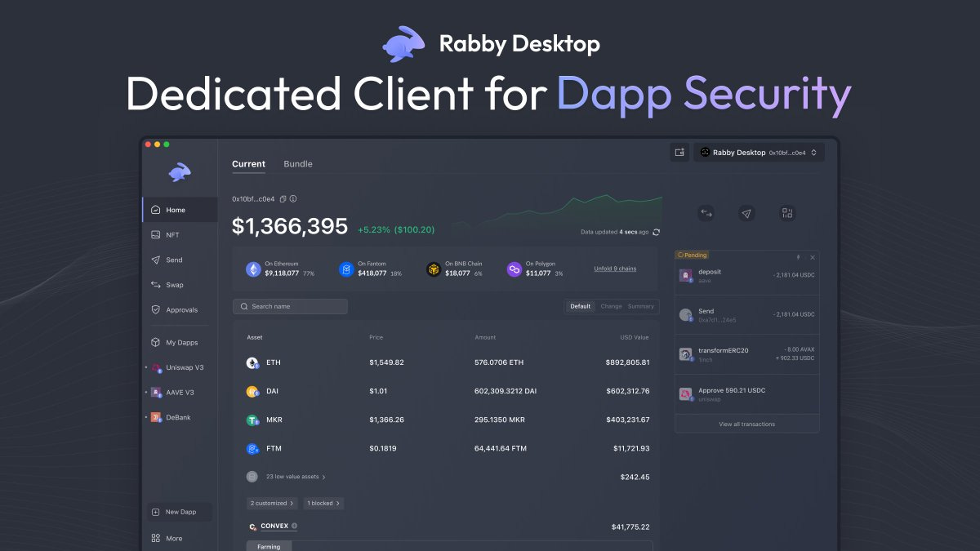Click the DAI amount 602,309.3212 DAI

click(x=506, y=391)
